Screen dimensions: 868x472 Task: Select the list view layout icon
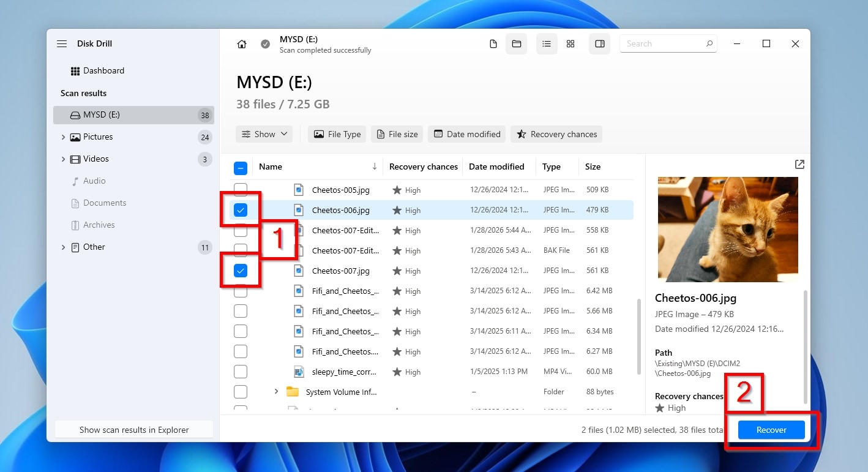click(x=547, y=44)
